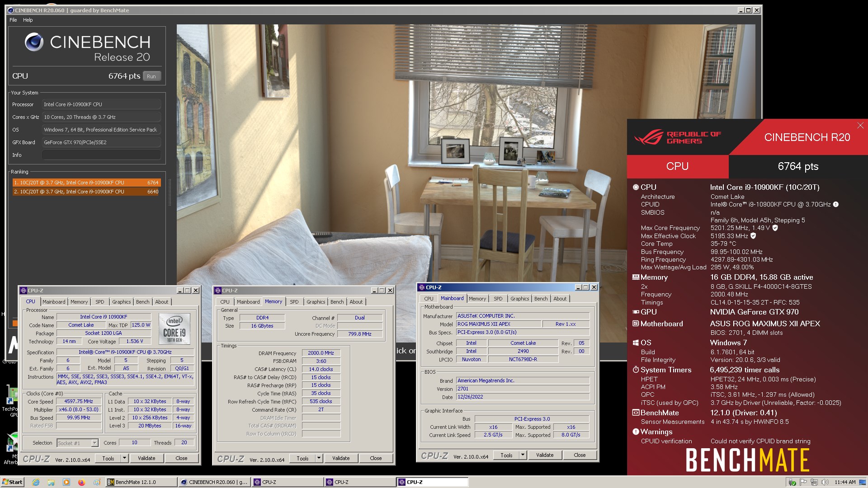Viewport: 868px width, 488px height.
Task: Click the Cinebench sphere logo
Action: tap(34, 42)
